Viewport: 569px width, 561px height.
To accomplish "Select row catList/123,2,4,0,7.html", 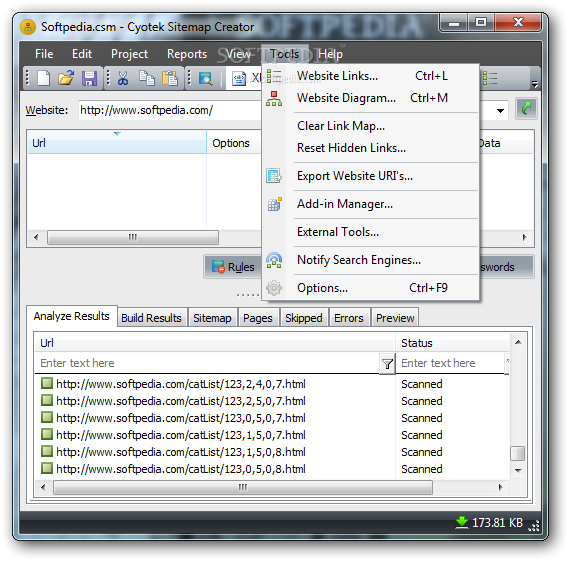I will coord(272,384).
